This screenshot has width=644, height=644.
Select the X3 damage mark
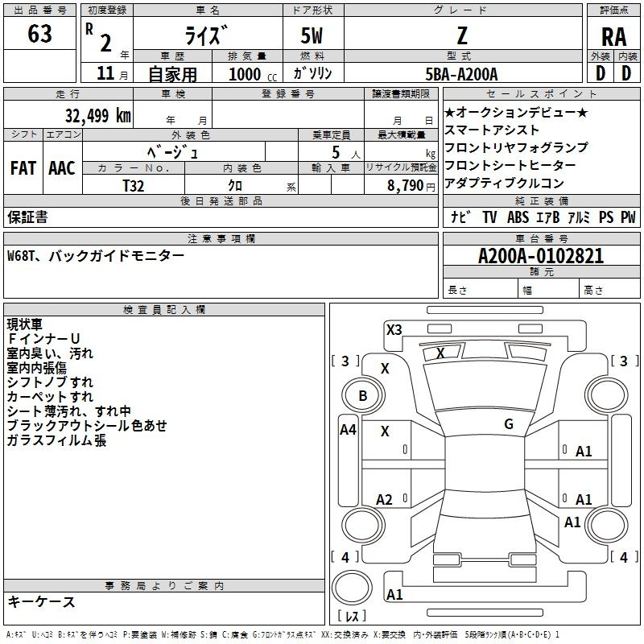[x=394, y=329]
